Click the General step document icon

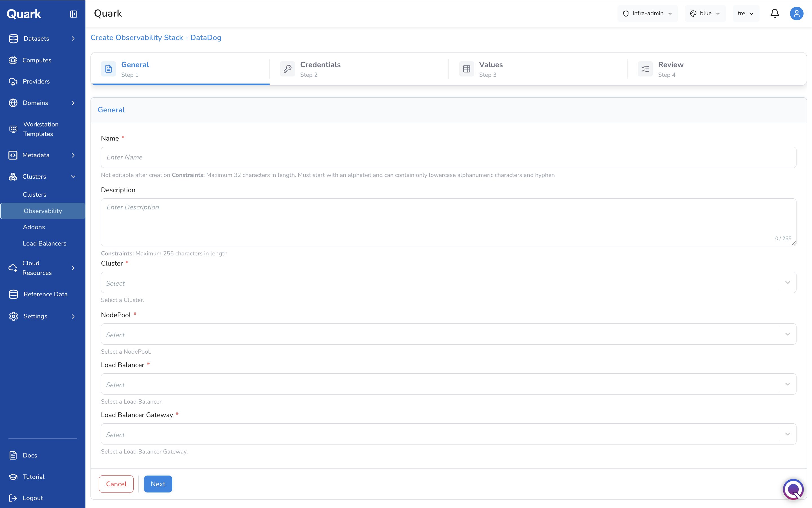coord(108,69)
